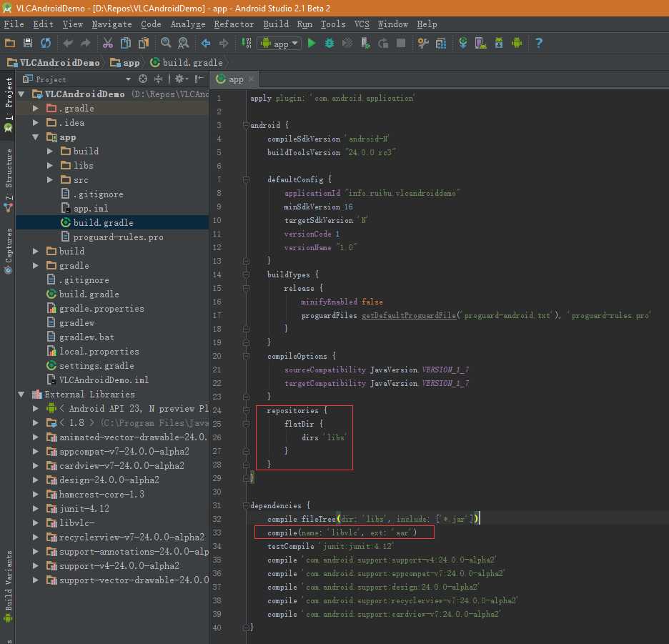Open the File menu
The height and width of the screenshot is (644, 669).
[14, 24]
